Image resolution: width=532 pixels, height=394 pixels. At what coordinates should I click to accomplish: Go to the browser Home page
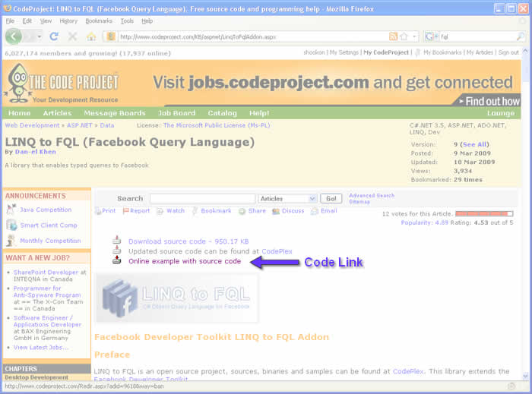point(91,36)
